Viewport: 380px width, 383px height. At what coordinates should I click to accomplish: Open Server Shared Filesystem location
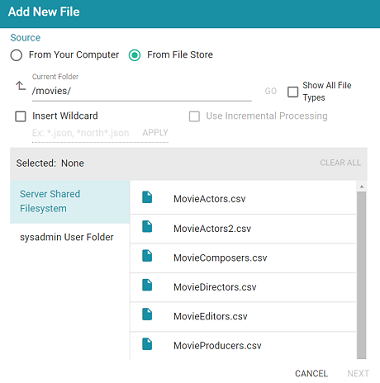pos(70,202)
